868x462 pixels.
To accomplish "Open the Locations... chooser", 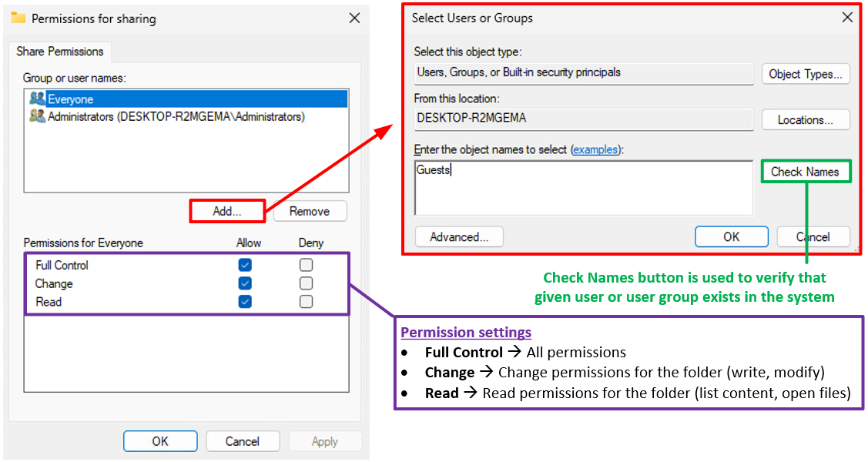I will coord(806,120).
